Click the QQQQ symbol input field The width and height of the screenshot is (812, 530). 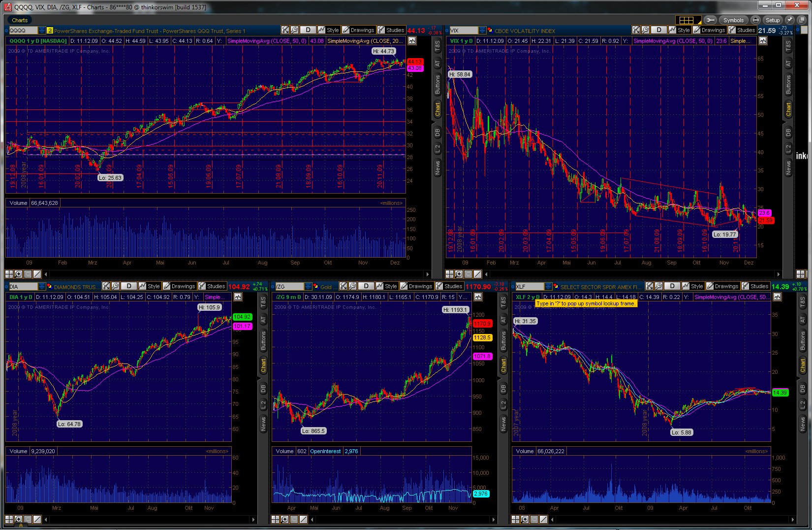[x=23, y=31]
